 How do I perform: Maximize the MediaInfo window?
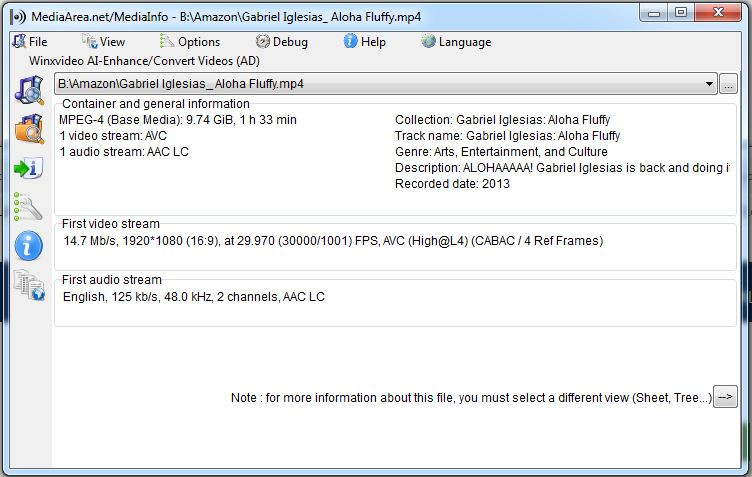[681, 13]
